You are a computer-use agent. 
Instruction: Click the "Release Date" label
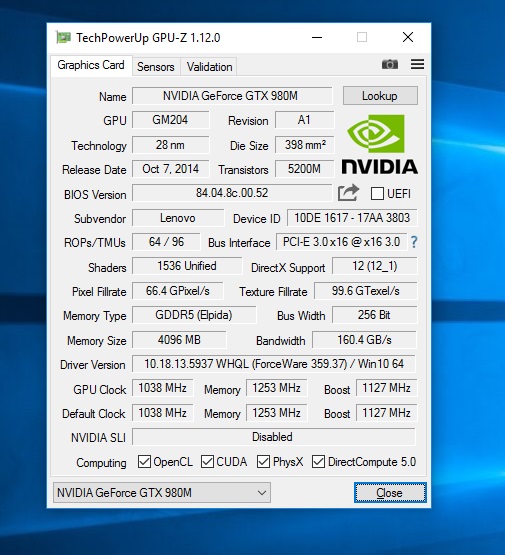coord(94,170)
